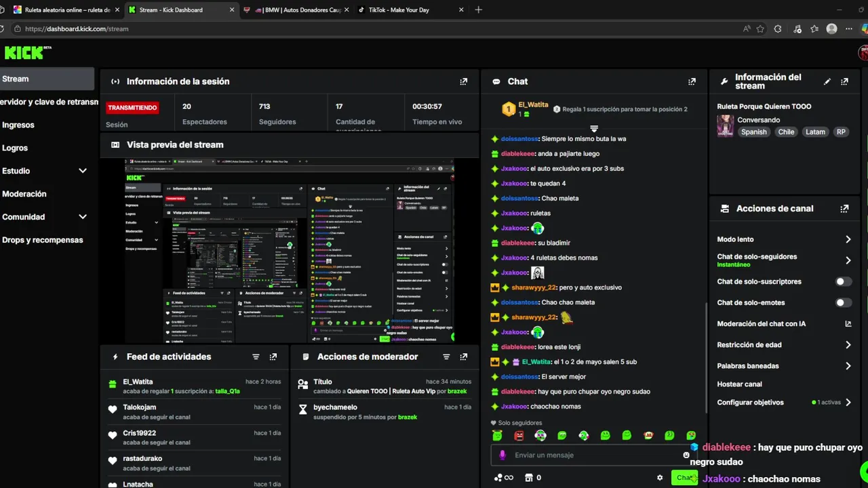Filter the Acciones de moderador list

tap(446, 357)
